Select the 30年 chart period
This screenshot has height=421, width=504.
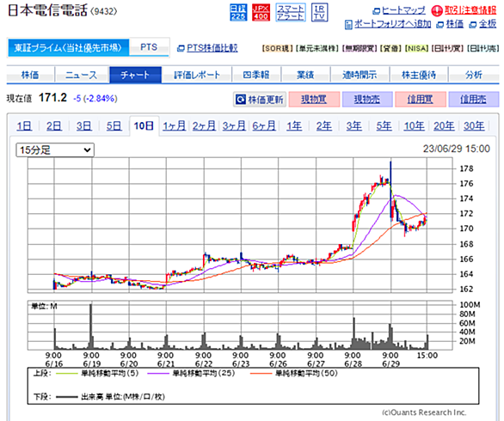click(474, 126)
